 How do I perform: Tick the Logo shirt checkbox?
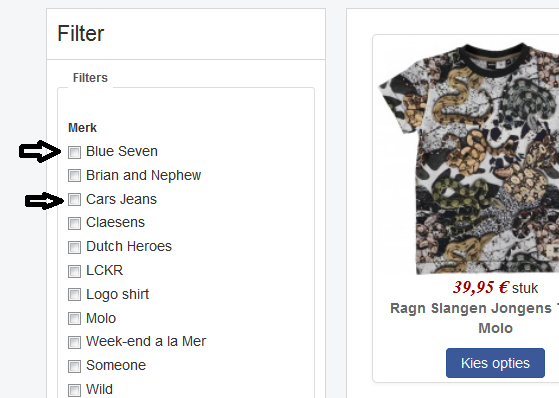[x=75, y=295]
